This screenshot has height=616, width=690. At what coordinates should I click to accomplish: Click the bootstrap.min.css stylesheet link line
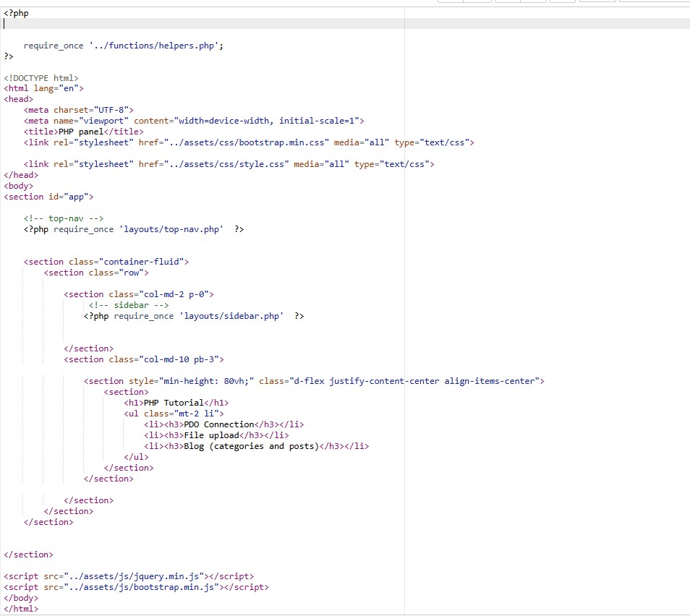click(249, 142)
